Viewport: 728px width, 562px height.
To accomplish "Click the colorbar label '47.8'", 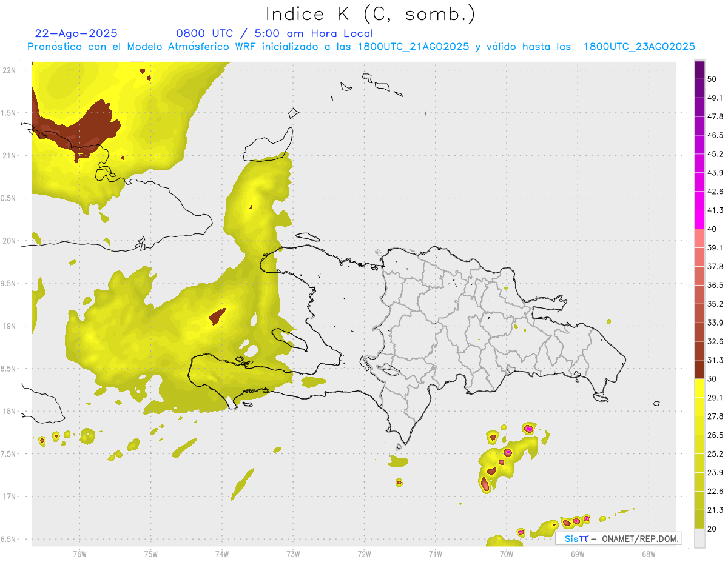I will pos(715,116).
